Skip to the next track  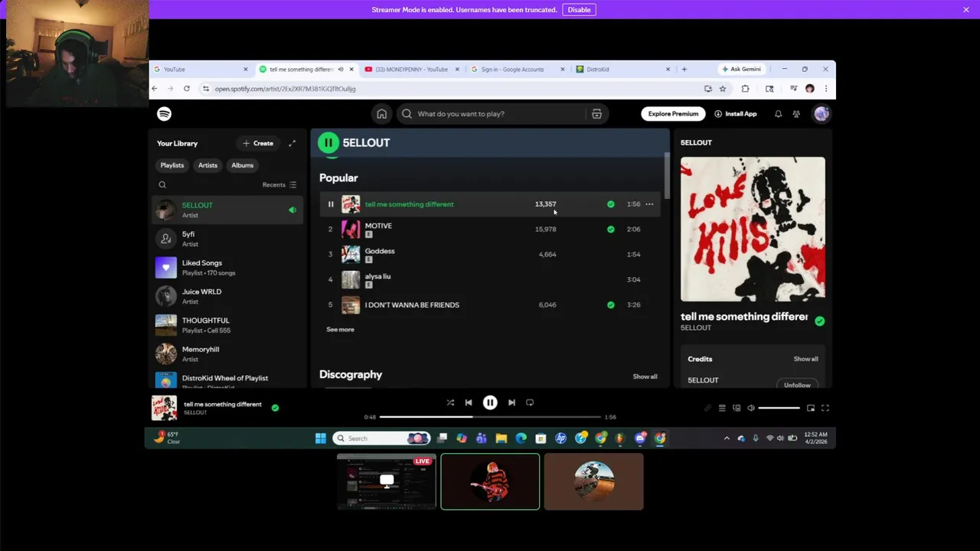(511, 403)
